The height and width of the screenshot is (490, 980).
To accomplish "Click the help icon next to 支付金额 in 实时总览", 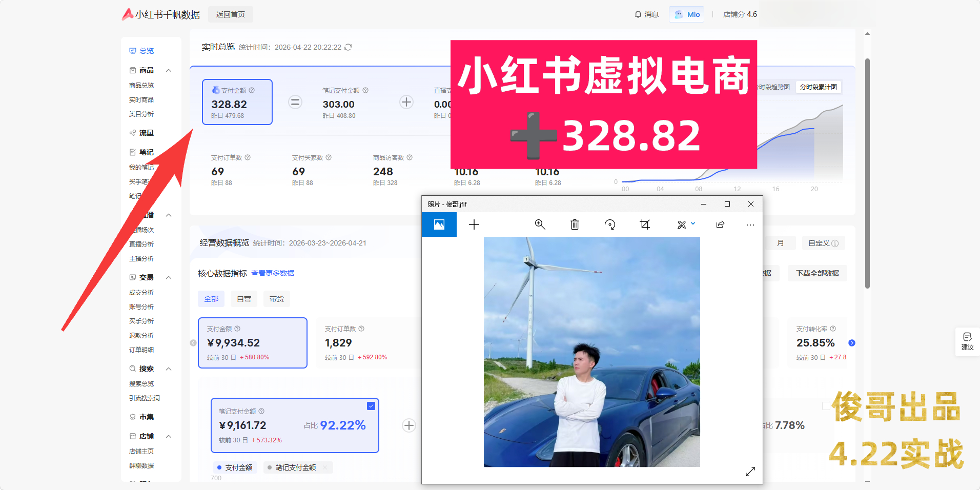I will (x=252, y=90).
